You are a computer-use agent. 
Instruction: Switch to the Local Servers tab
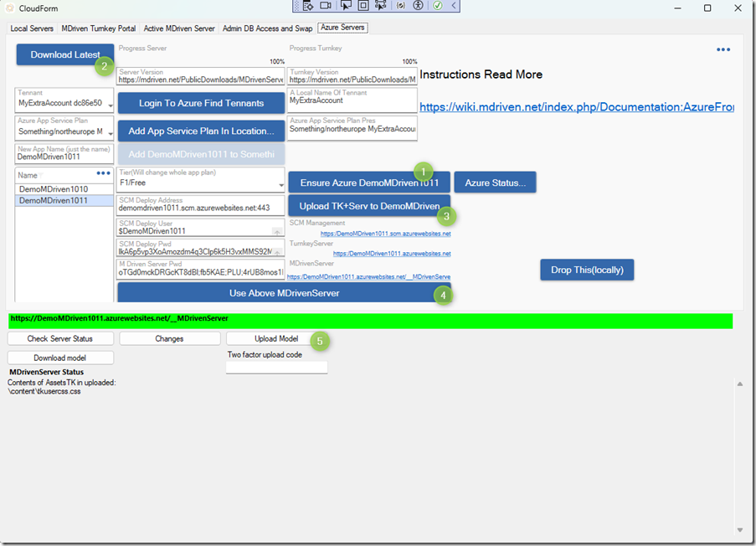pyautogui.click(x=32, y=28)
